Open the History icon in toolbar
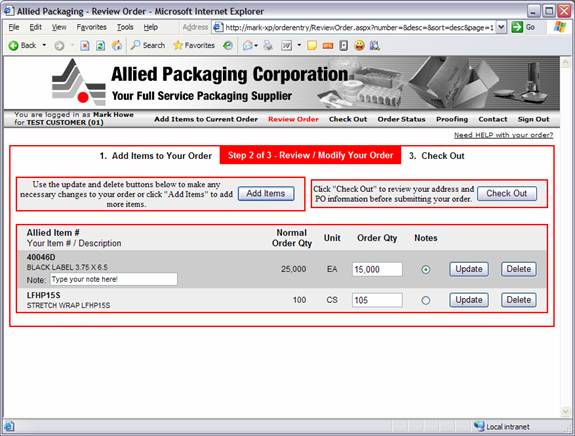 point(228,45)
